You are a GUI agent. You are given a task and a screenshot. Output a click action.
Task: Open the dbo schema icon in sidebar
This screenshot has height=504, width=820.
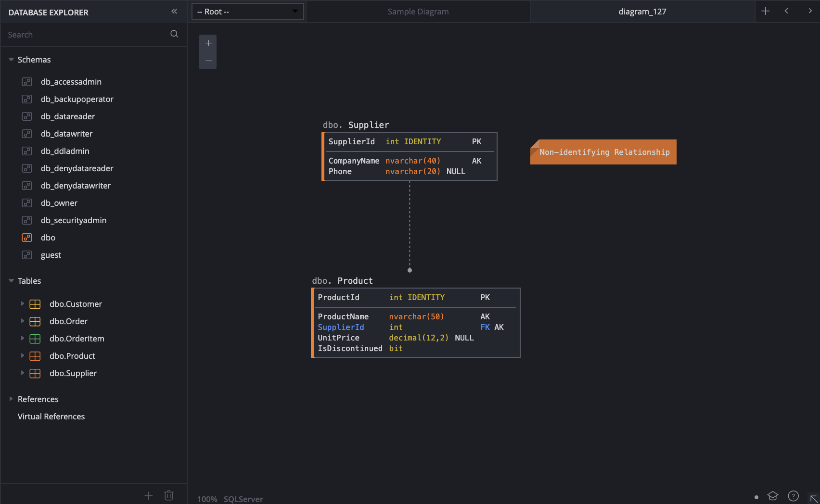[x=27, y=238]
